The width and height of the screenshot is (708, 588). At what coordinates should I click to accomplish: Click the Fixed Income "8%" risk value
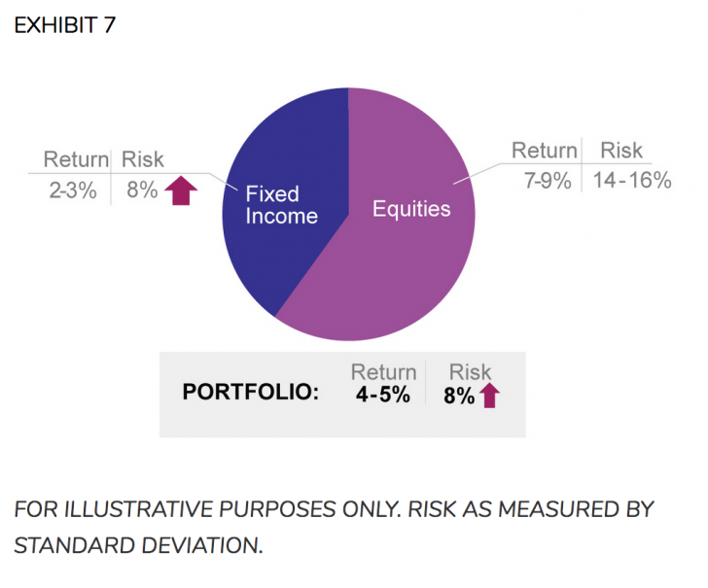coord(141,190)
